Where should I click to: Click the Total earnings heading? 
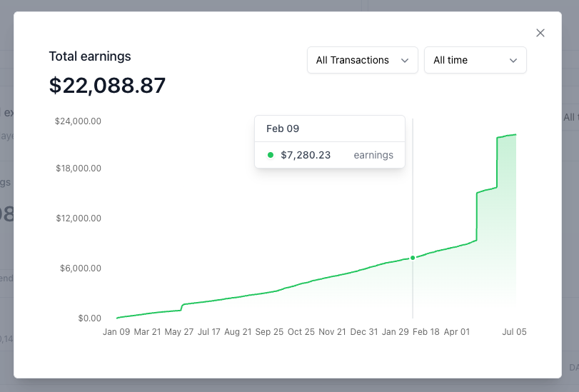coord(90,56)
